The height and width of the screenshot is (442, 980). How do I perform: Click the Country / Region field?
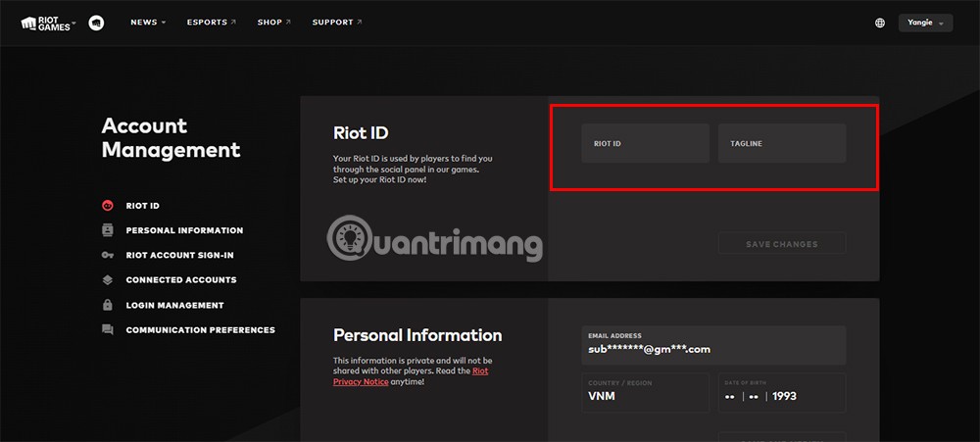[x=645, y=392]
